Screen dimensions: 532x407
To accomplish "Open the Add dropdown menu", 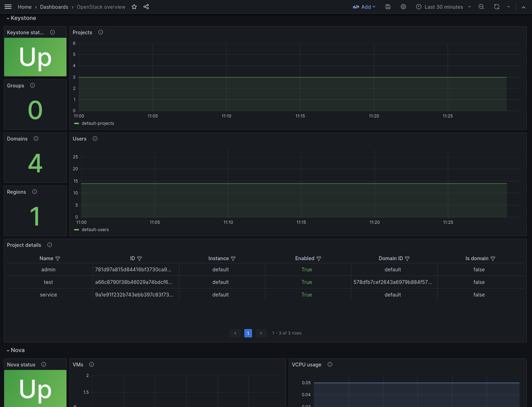I will click(364, 7).
